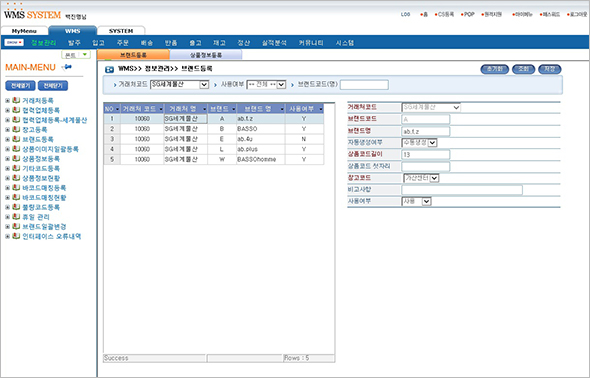
Task: Click the book icon beside 기타코드등록
Action: (x=16, y=168)
